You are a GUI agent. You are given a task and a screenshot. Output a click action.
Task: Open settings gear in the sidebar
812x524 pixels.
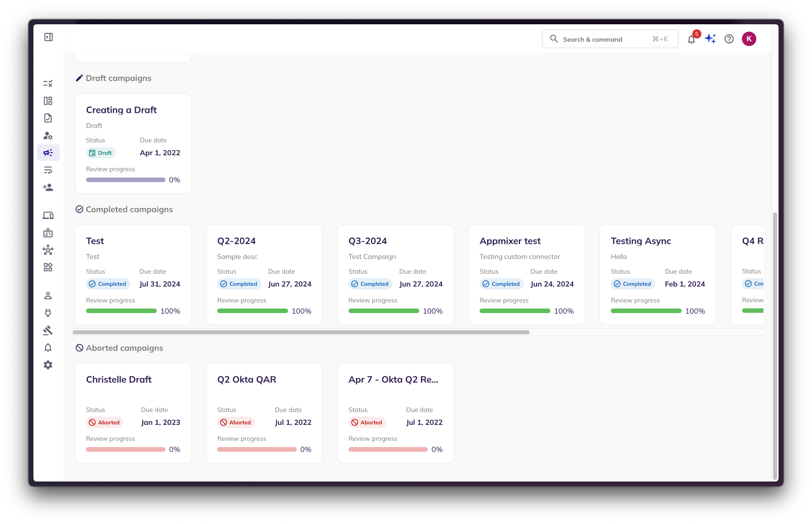click(x=48, y=365)
